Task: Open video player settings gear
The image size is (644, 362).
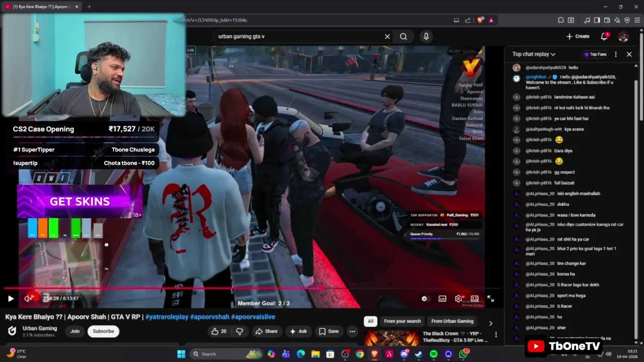Action: [458, 299]
